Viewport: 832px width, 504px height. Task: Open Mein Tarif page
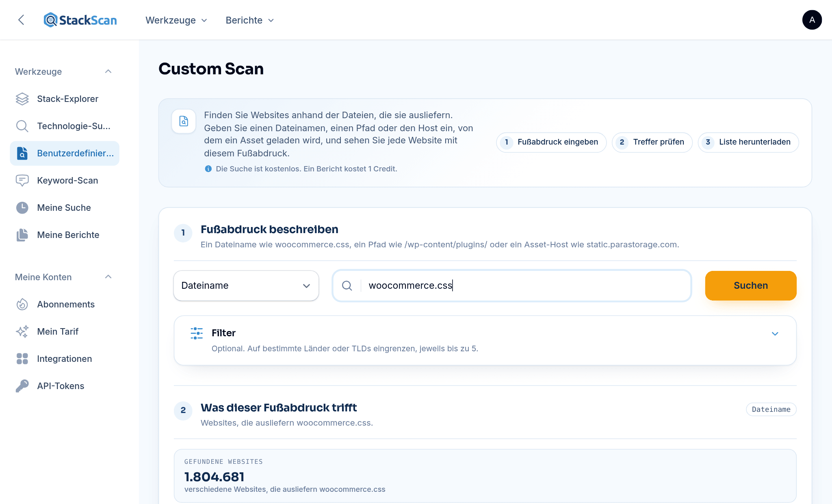pos(65,331)
